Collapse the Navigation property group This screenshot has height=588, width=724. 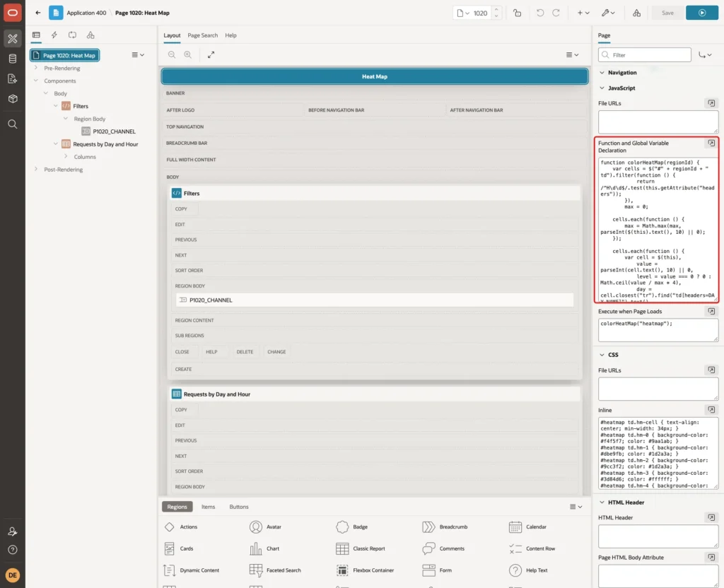click(602, 73)
